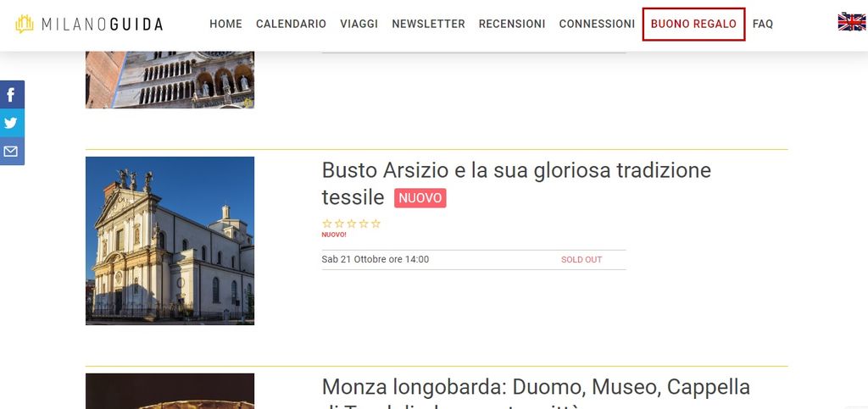Click the MilanoGuida logo

pyautogui.click(x=89, y=25)
